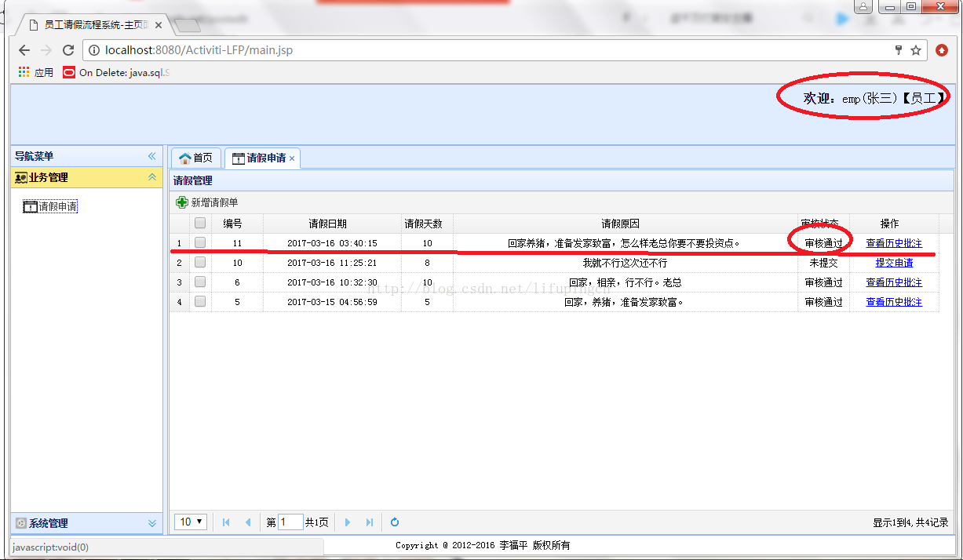Viewport: 963px width, 560px height.
Task: Click date cell 2017-03-15 04:56:59
Action: (x=332, y=302)
